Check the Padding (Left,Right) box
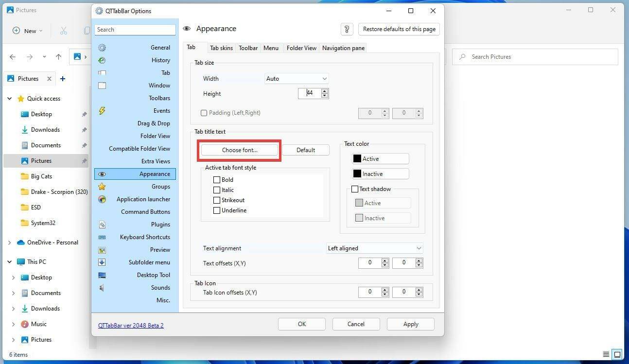 click(x=204, y=112)
